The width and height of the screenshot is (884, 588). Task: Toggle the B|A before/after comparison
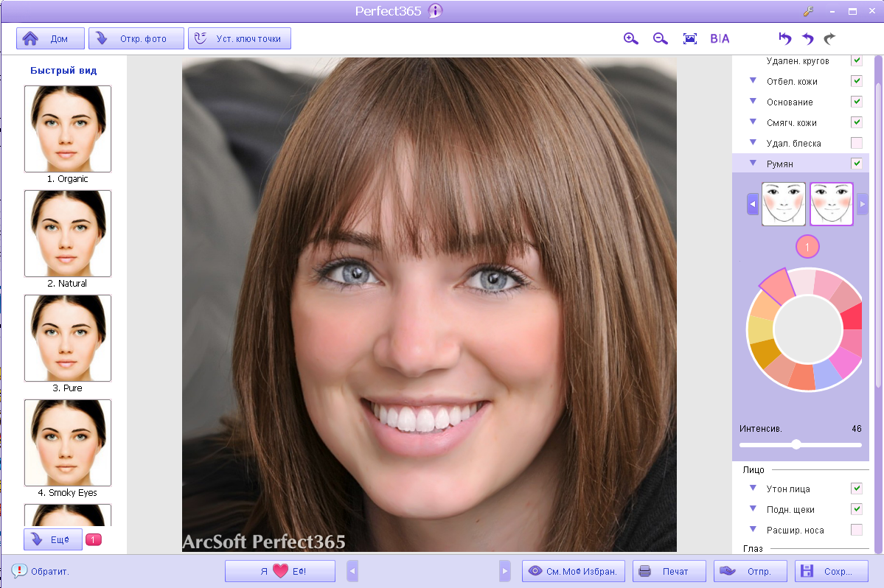(x=720, y=39)
